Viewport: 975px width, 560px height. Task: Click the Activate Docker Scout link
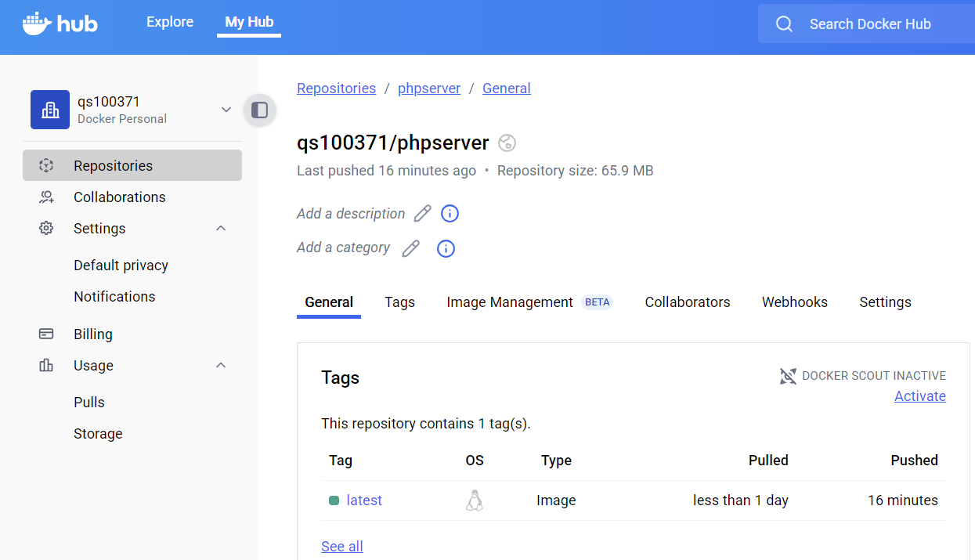pyautogui.click(x=919, y=396)
